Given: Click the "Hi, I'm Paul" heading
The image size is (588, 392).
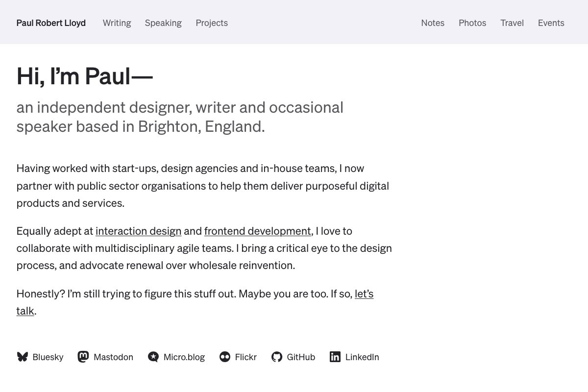Looking at the screenshot, I should click(x=85, y=76).
